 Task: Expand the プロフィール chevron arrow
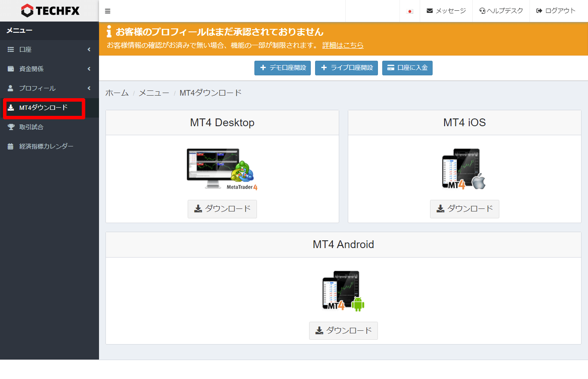tap(89, 88)
